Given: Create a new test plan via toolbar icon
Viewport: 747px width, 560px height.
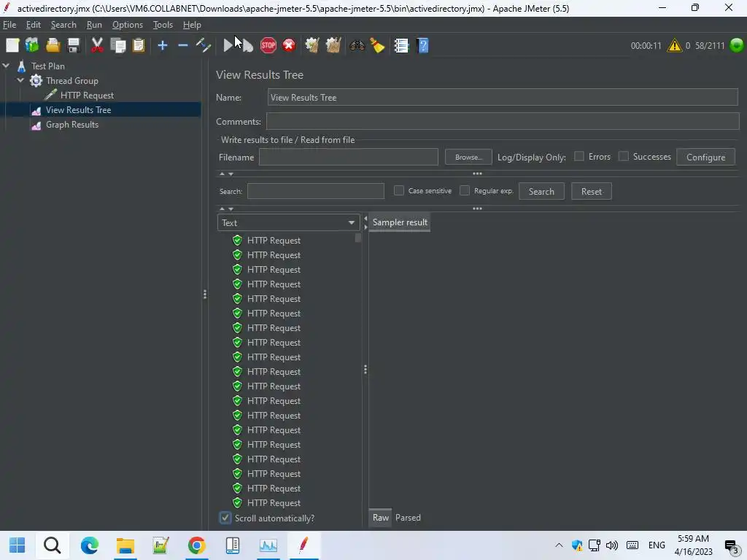Looking at the screenshot, I should pyautogui.click(x=12, y=45).
